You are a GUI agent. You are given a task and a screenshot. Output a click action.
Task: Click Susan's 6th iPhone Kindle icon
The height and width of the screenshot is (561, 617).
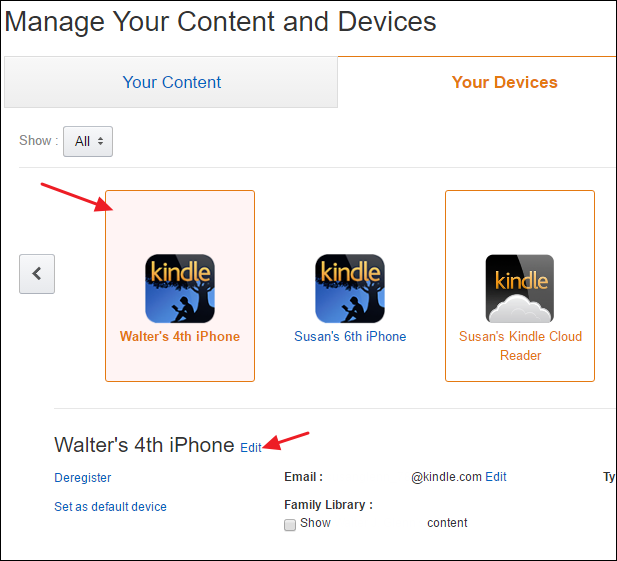[350, 287]
